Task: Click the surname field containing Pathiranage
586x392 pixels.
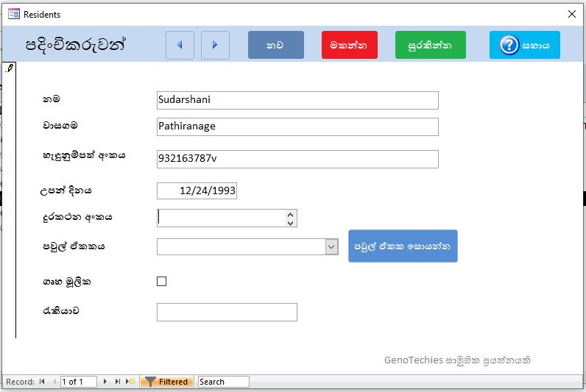Action: [x=297, y=126]
